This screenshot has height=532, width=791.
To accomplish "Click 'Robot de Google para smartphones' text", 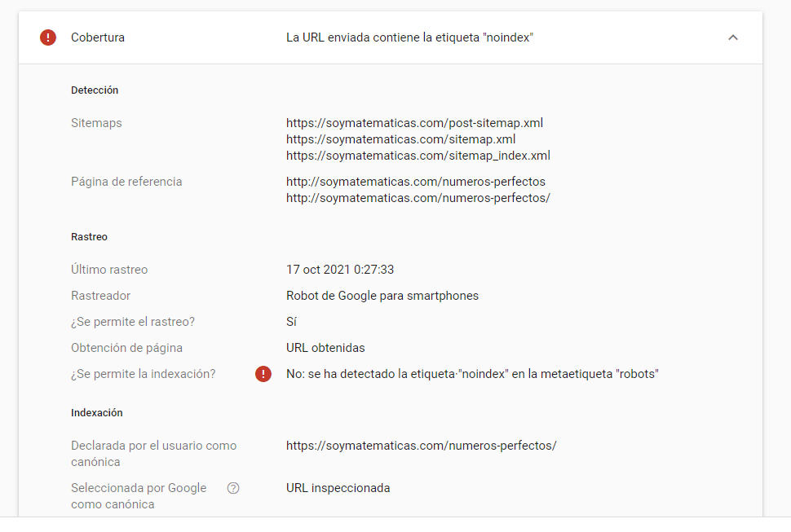I will click(x=382, y=296).
